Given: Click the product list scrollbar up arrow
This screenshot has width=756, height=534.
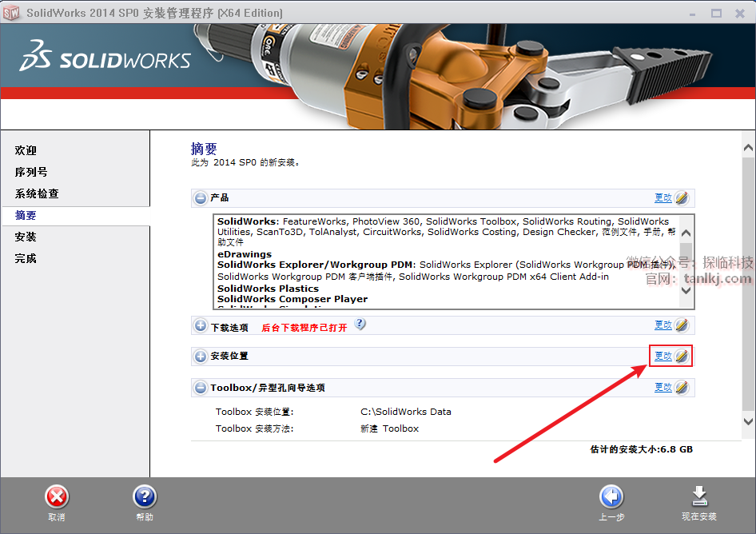Looking at the screenshot, I should coord(686,233).
